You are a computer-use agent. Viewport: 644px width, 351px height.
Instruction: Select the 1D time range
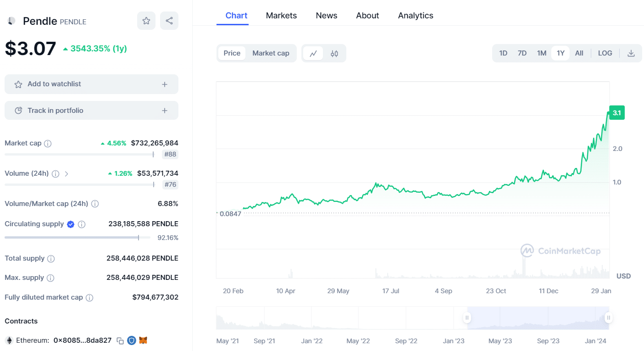tap(503, 53)
